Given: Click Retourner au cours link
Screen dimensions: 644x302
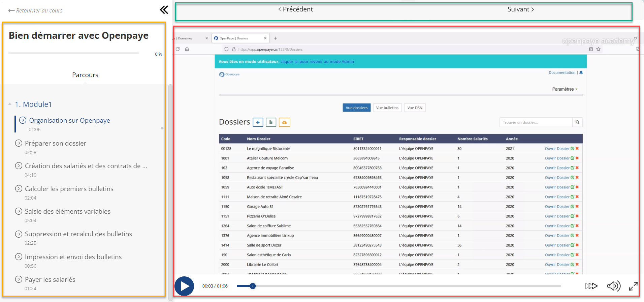Looking at the screenshot, I should point(35,10).
